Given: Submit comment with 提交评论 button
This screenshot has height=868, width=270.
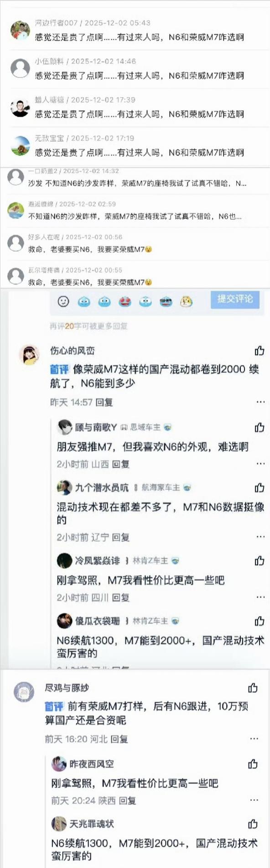Looking at the screenshot, I should (x=235, y=299).
